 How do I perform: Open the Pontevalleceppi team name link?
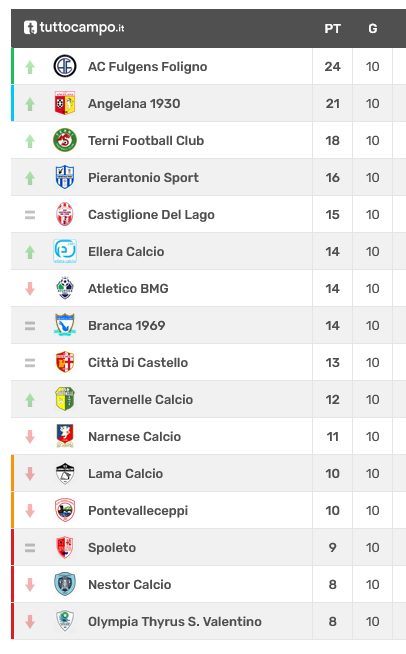(138, 511)
